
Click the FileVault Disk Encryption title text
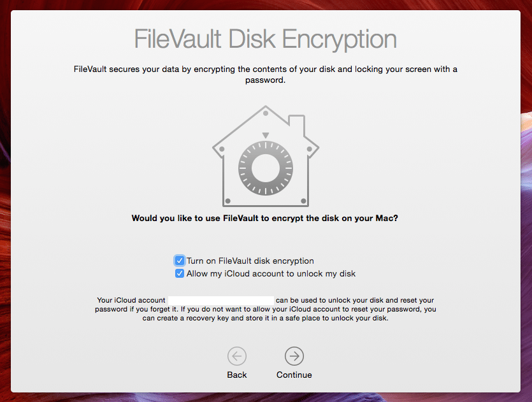pyautogui.click(x=266, y=39)
